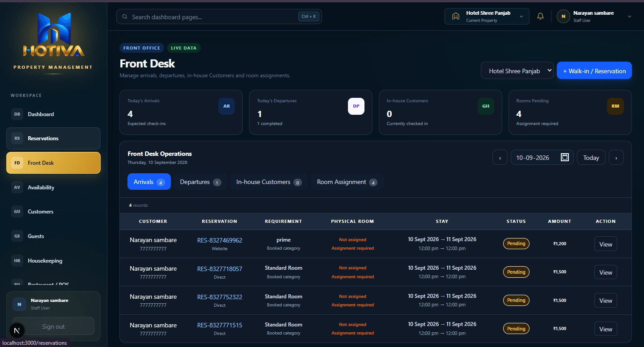Click the round N dev tools icon
This screenshot has height=347, width=644.
point(17,331)
